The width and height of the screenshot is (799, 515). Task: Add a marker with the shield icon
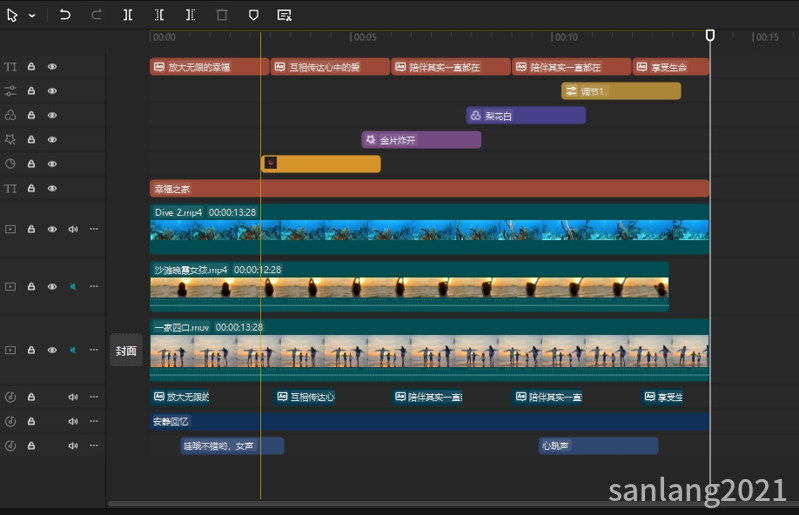253,15
